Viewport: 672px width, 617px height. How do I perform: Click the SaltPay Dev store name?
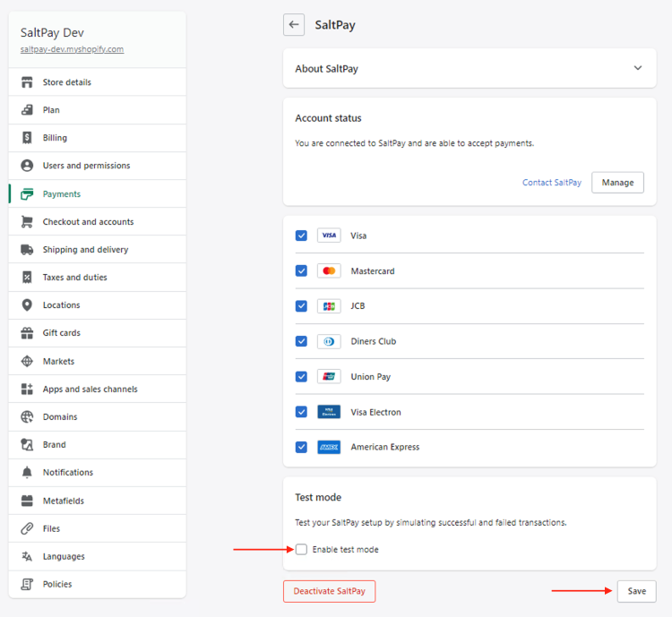52,32
